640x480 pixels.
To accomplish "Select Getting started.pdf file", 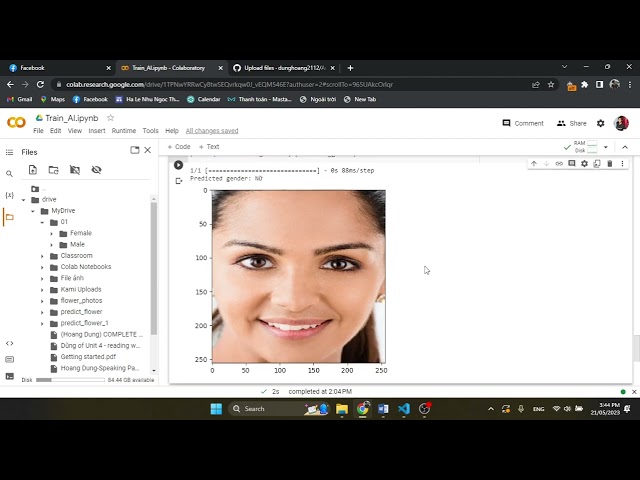I will coord(88,357).
